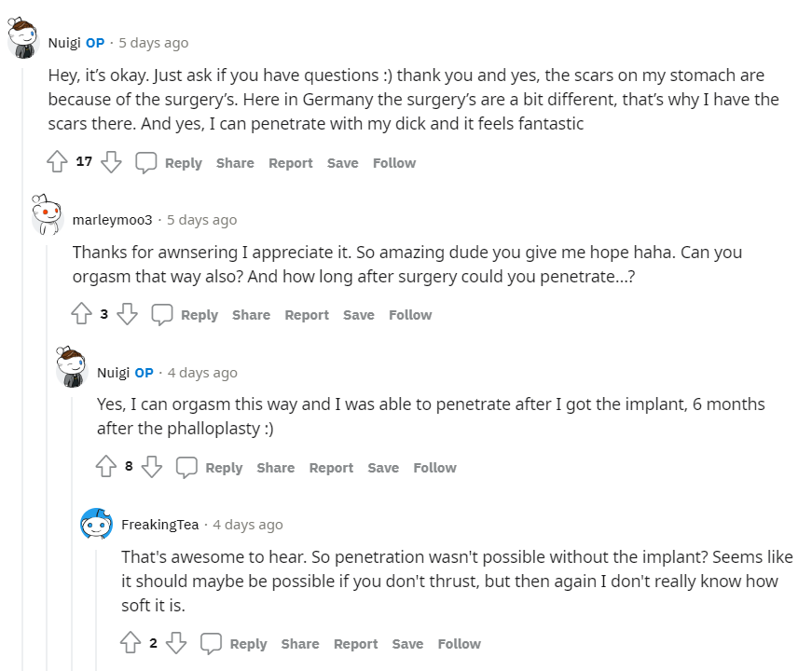The height and width of the screenshot is (671, 812).
Task: Open marleymoo3's username profile link
Action: pyautogui.click(x=112, y=220)
